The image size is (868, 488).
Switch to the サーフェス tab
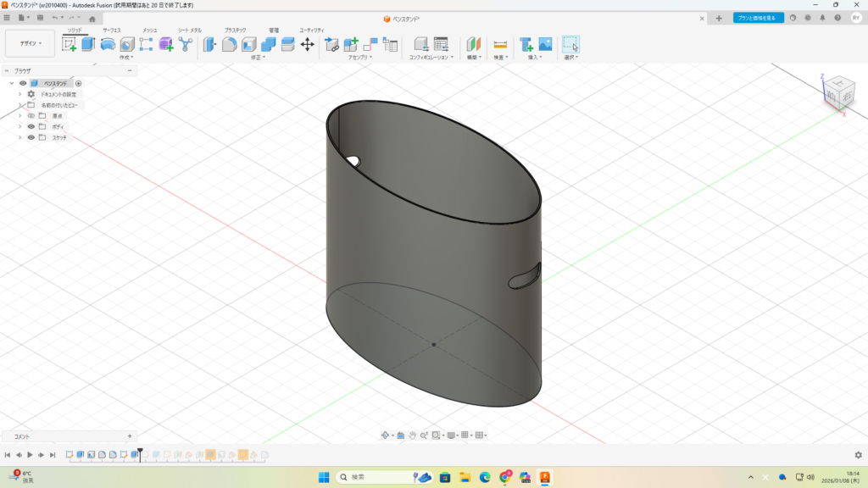coord(111,30)
